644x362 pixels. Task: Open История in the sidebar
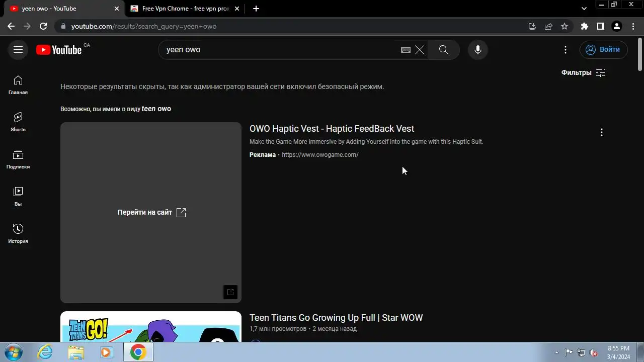click(x=18, y=234)
